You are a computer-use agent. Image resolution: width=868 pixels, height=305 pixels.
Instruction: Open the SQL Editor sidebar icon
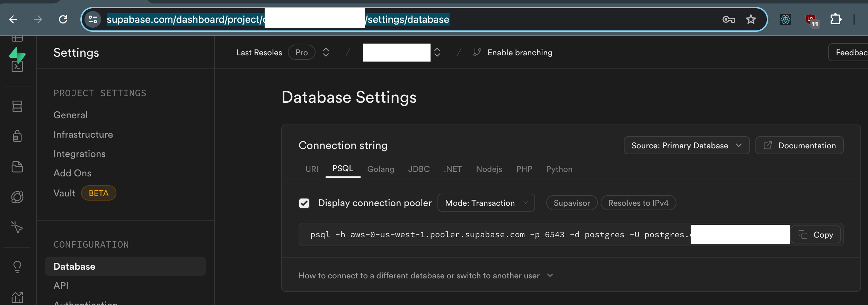(17, 66)
